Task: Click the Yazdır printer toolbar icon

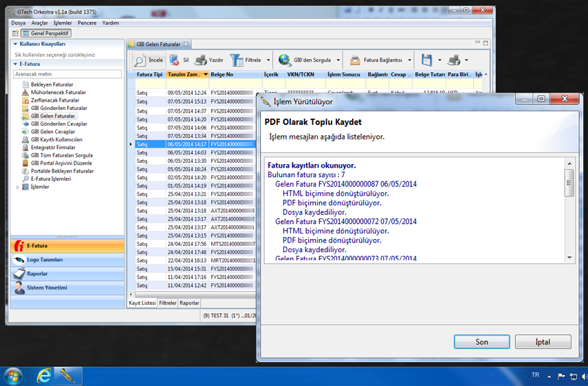Action: (x=201, y=60)
